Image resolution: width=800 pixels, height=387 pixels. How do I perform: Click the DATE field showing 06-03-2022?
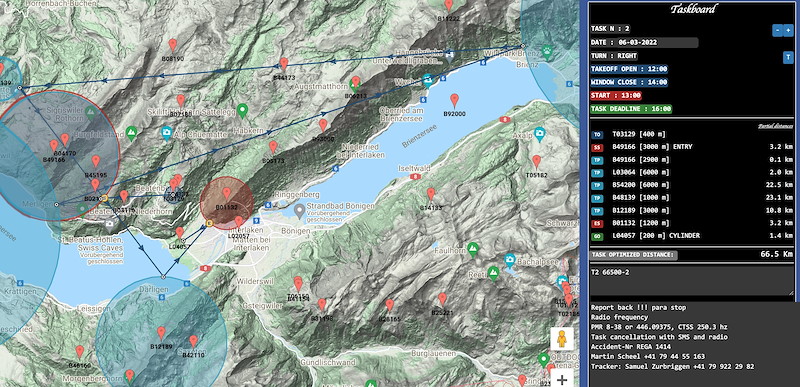pyautogui.click(x=644, y=42)
